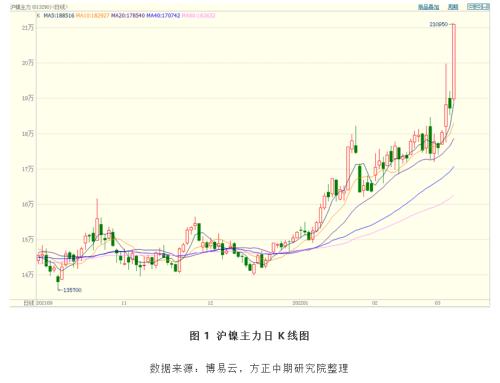500x383 pixels.
Task: Click the 19万 axis label
Action: click(x=28, y=98)
